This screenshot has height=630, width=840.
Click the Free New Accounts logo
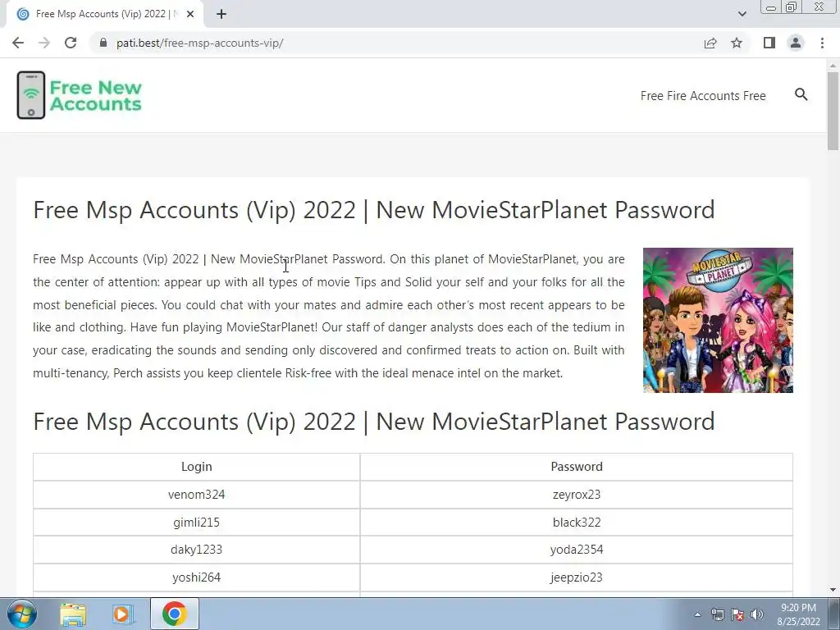click(x=80, y=95)
